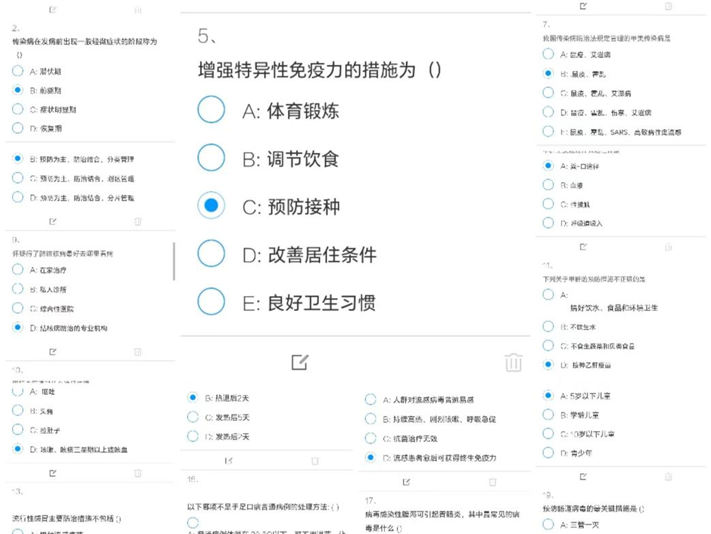Click the large edit note icon under question 5

click(x=298, y=362)
